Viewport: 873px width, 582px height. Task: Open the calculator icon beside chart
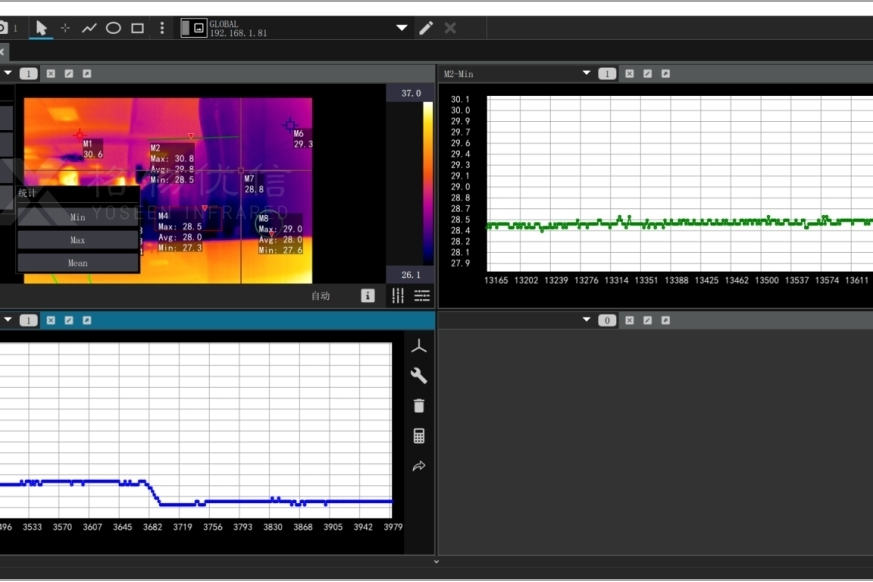point(419,436)
